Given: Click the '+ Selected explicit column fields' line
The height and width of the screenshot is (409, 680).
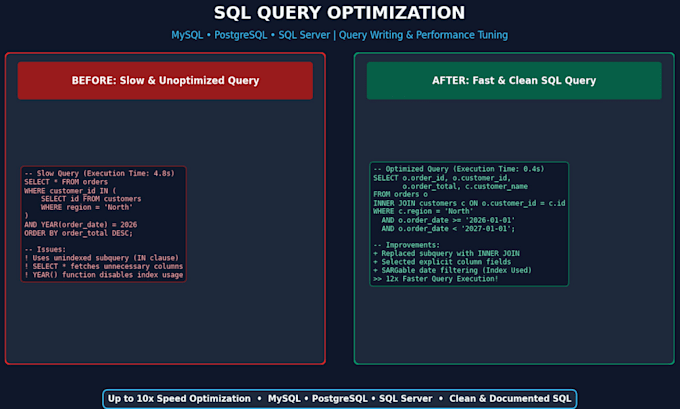Looking at the screenshot, I should pyautogui.click(x=442, y=262).
